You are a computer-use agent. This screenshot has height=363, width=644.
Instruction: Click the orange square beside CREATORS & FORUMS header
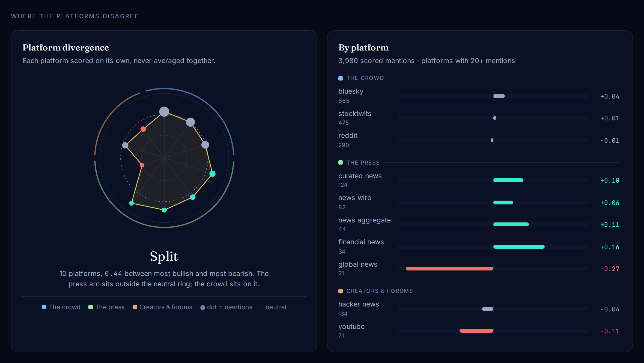[341, 291]
